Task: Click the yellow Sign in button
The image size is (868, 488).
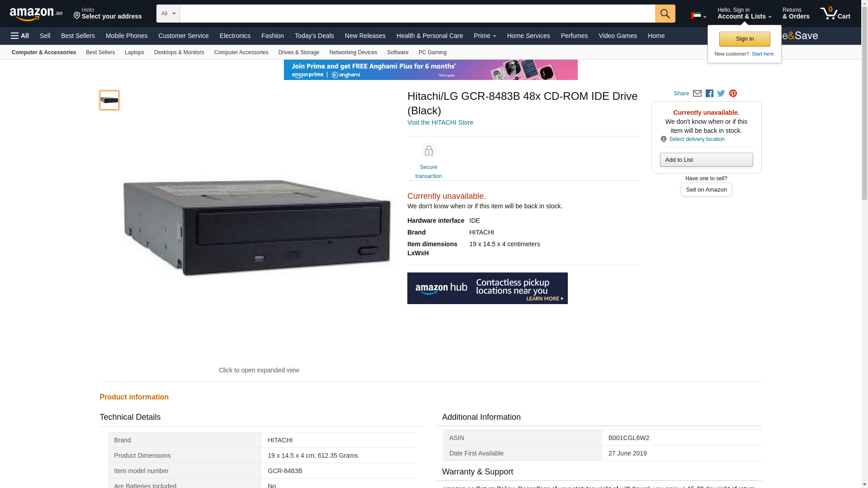Action: click(745, 39)
